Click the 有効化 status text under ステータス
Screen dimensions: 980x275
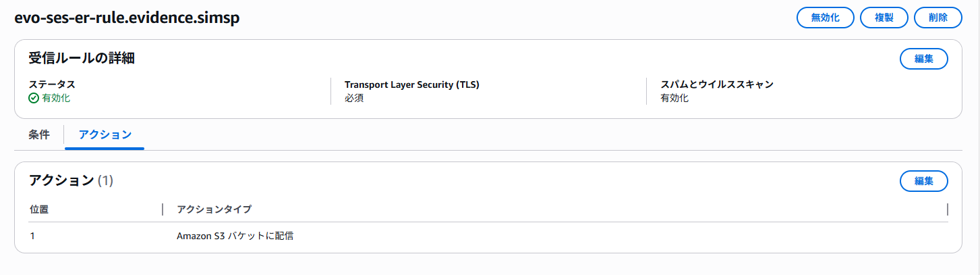[x=56, y=98]
